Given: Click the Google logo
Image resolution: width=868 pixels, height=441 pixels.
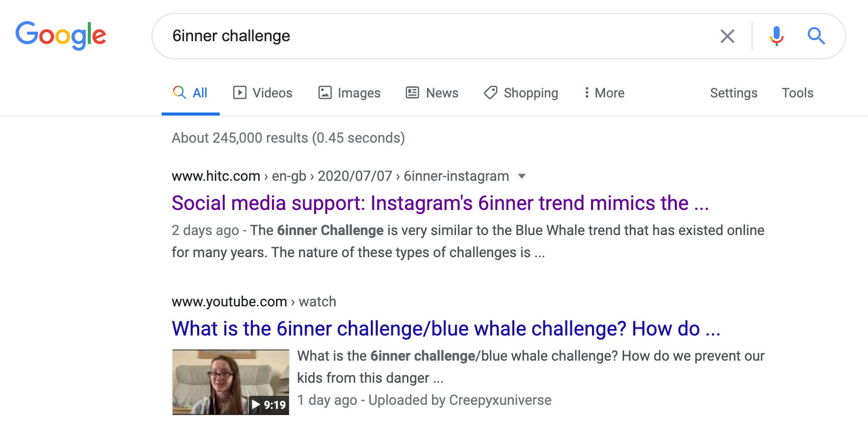Looking at the screenshot, I should pos(61,36).
